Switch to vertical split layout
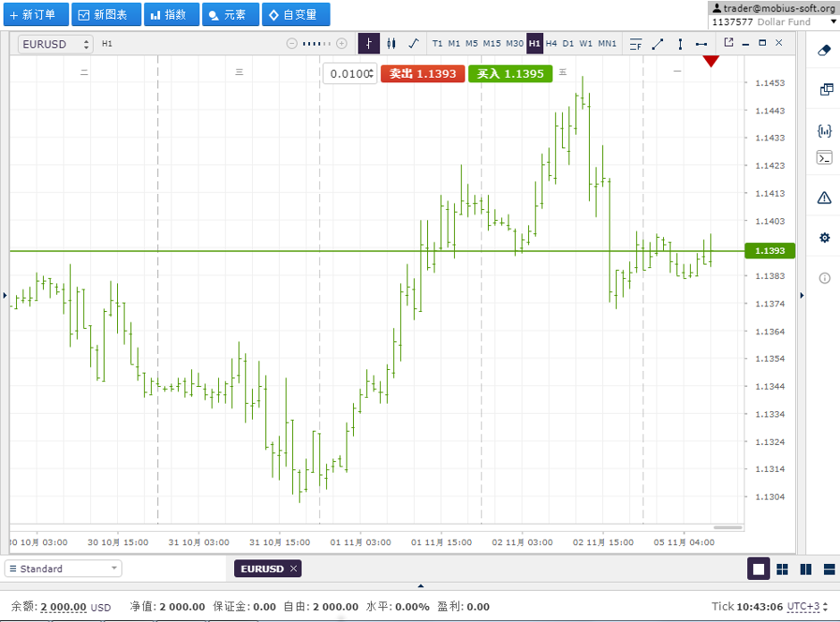Viewport: 840px width, 622px height. [806, 569]
